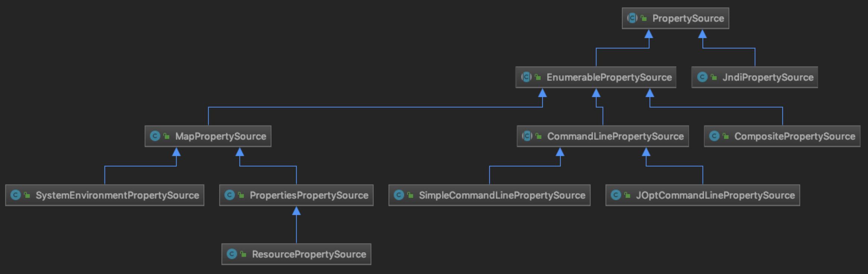Image resolution: width=868 pixels, height=274 pixels.
Task: Click the ResourcePropertySource class icon
Action: tap(232, 254)
